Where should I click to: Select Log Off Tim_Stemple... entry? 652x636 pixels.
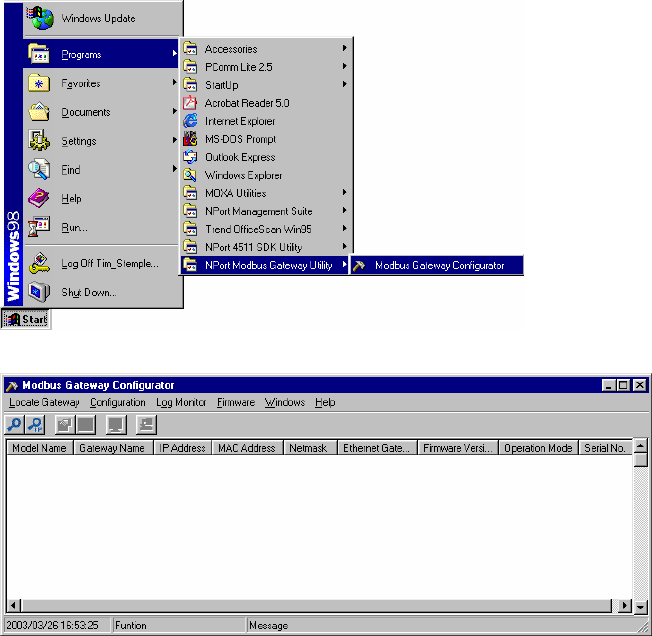point(103,264)
